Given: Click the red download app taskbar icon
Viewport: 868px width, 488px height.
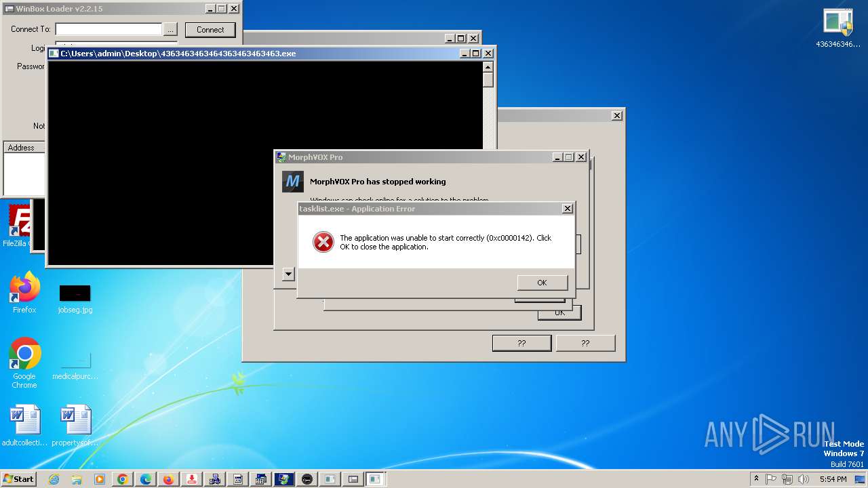Looking at the screenshot, I should coord(192,479).
